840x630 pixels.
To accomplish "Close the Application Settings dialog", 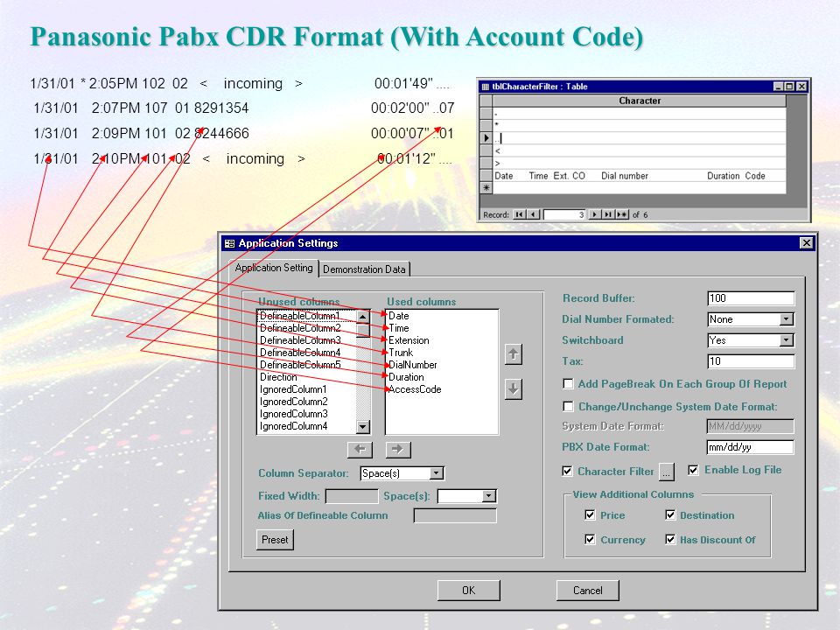I will pyautogui.click(x=806, y=243).
